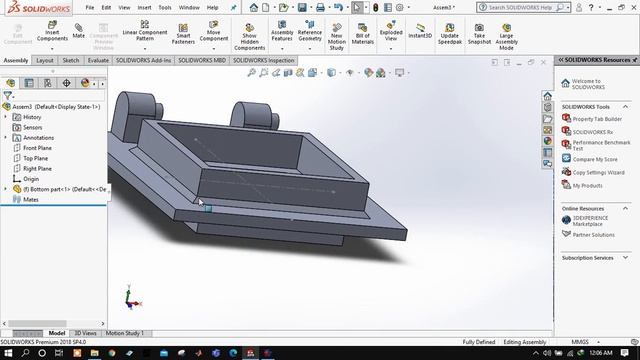640x360 pixels.
Task: Collapse the Online Resources section
Action: pos(625,208)
